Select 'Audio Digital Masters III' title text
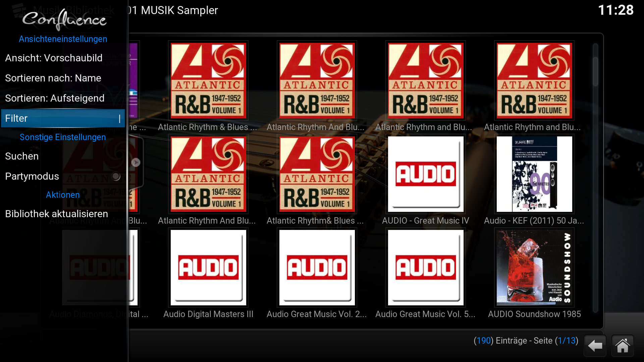Image resolution: width=644 pixels, height=362 pixels. tap(208, 314)
